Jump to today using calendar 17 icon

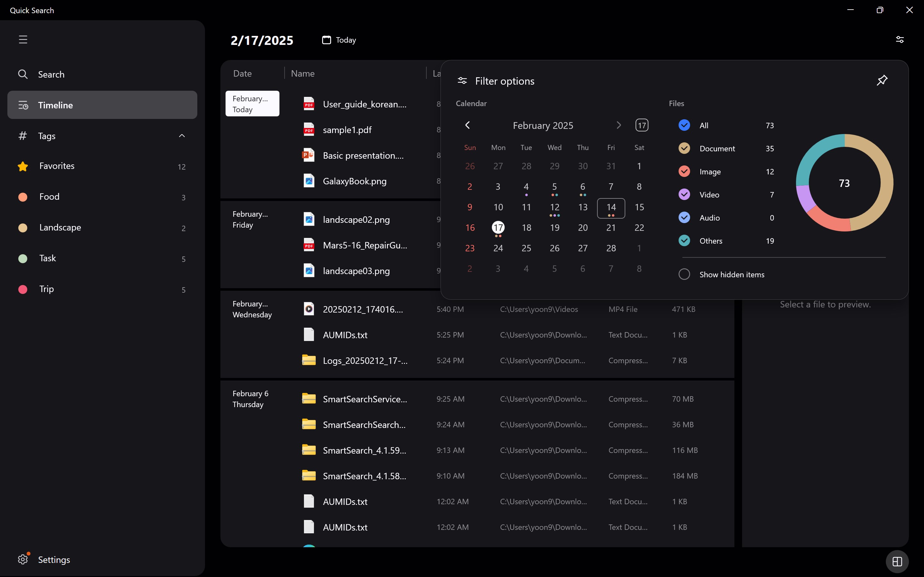click(641, 125)
